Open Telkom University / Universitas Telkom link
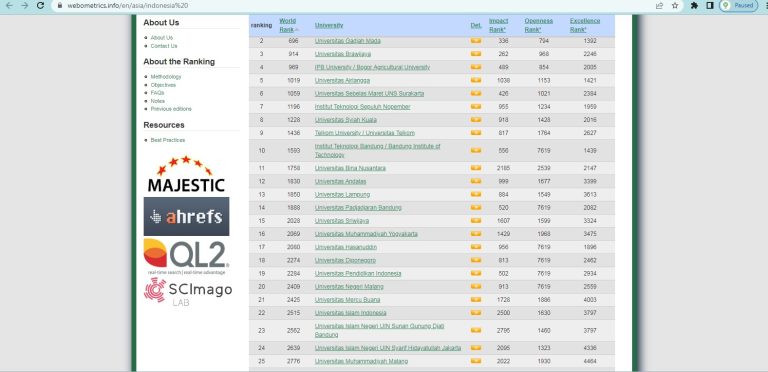The height and width of the screenshot is (372, 768). [x=364, y=133]
